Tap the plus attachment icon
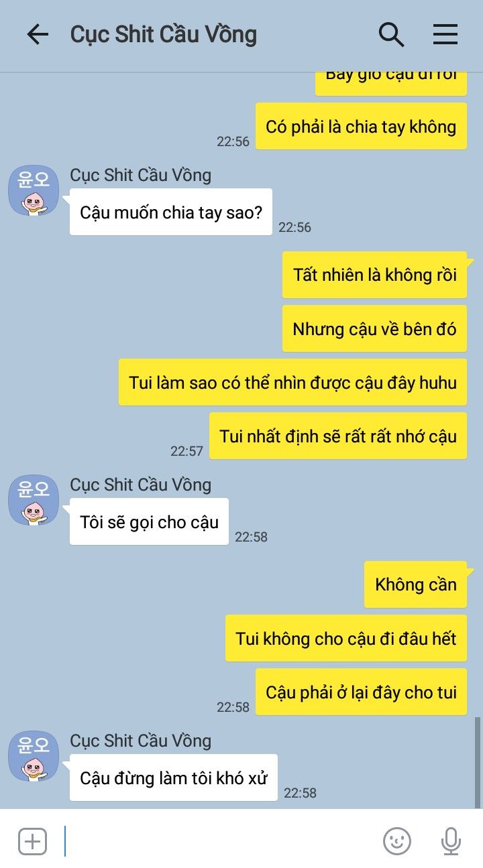The width and height of the screenshot is (483, 868). click(x=32, y=841)
